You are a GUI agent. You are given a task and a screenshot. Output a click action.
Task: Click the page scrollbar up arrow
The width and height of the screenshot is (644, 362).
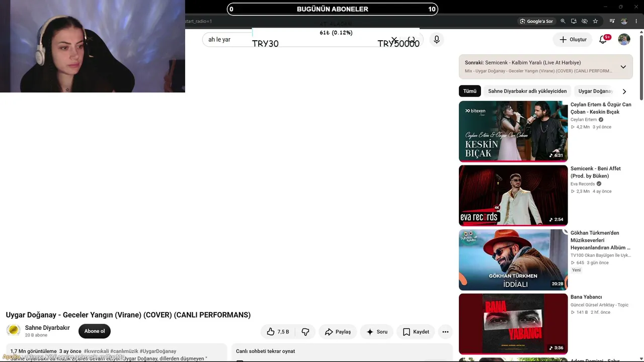[641, 33]
